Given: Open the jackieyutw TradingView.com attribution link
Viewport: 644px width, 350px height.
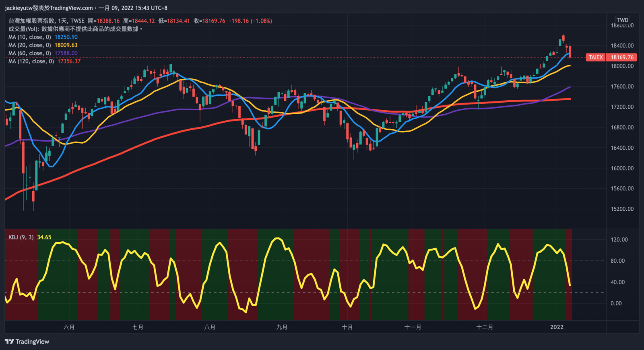Looking at the screenshot, I should point(49,8).
